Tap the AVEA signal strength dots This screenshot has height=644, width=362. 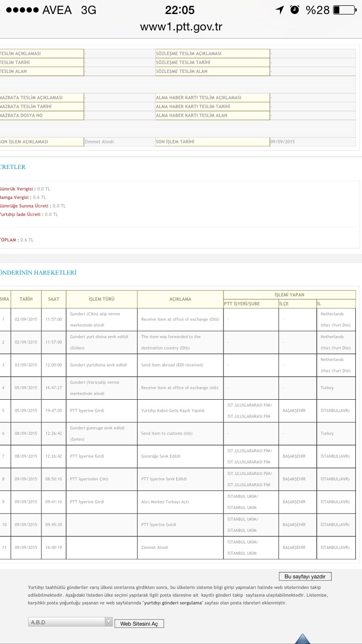(x=22, y=10)
